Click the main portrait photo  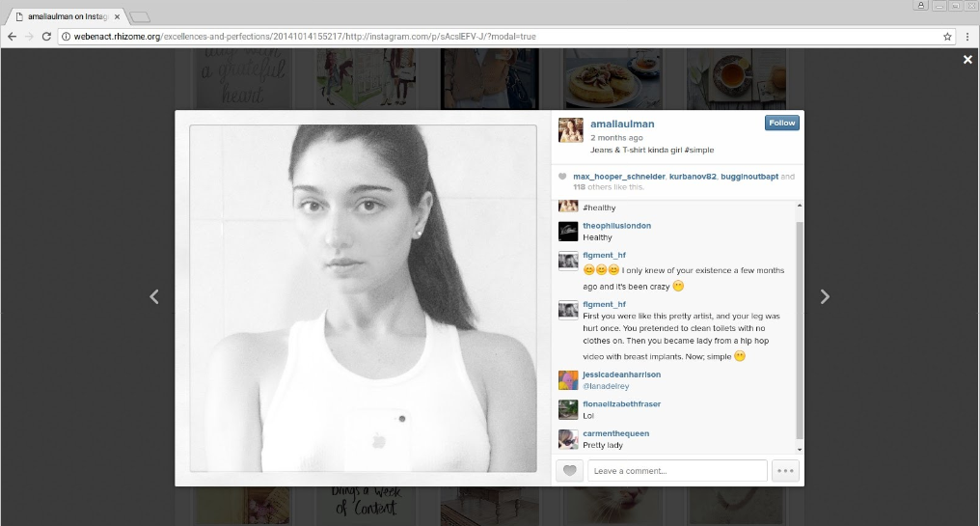click(x=363, y=298)
